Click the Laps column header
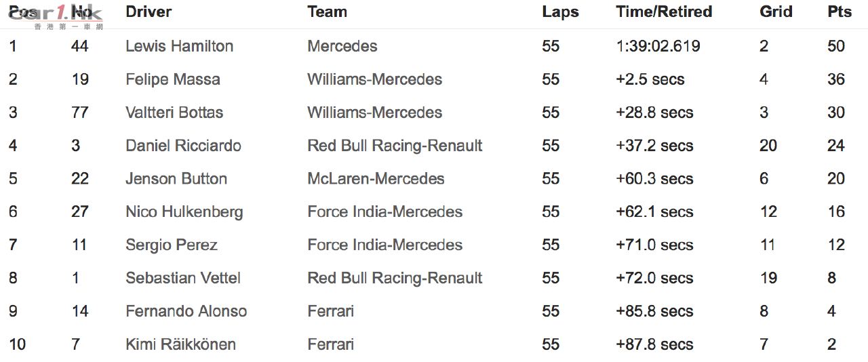This screenshot has height=362, width=868. [x=560, y=12]
